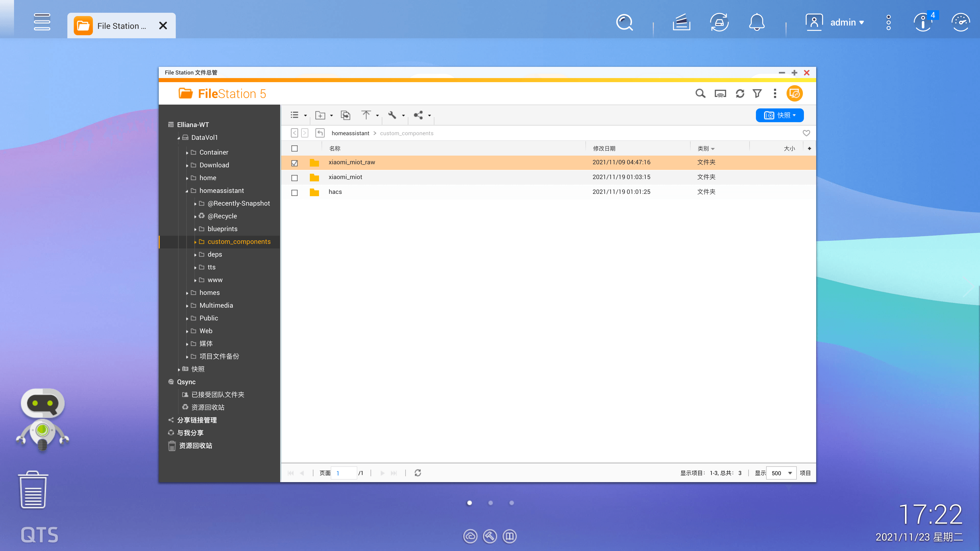The height and width of the screenshot is (551, 980).
Task: Open 与我分享 in sidebar
Action: click(x=190, y=433)
